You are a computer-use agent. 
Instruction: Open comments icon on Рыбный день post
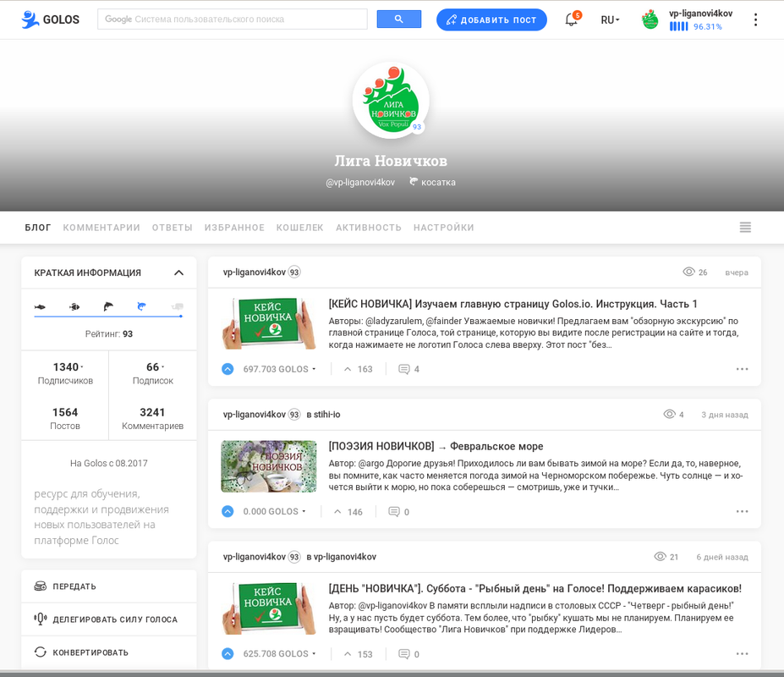point(403,653)
